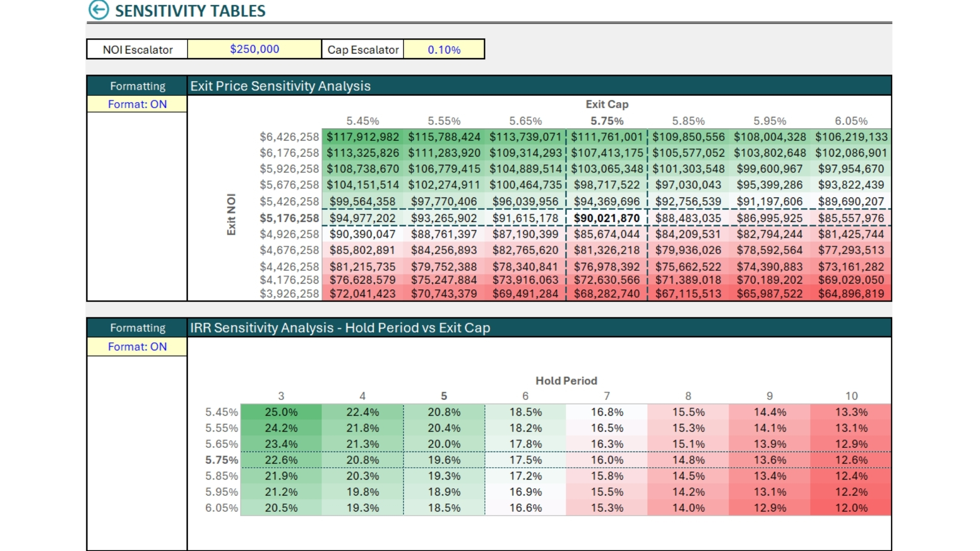Toggle Format: ON for Exit Price analysis

pos(137,104)
